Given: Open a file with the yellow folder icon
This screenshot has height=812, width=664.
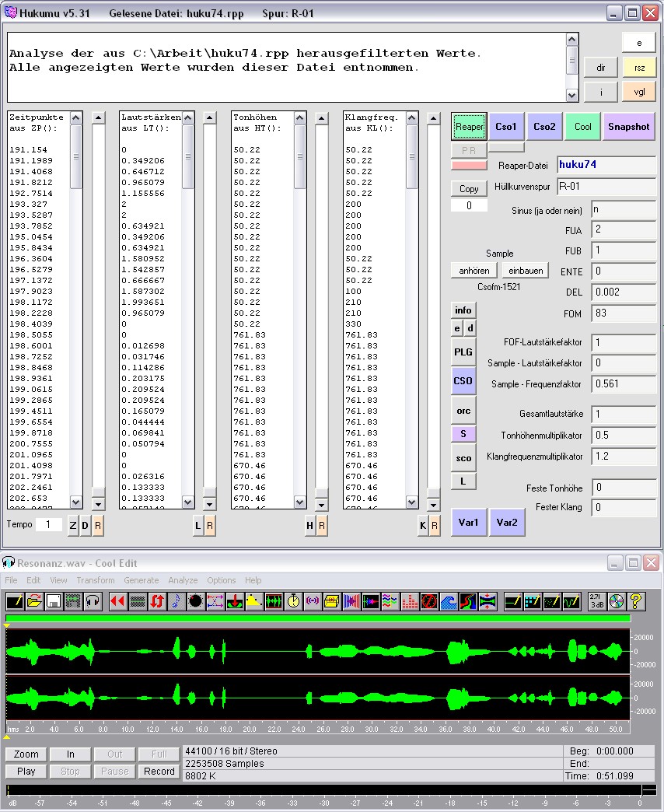Looking at the screenshot, I should [34, 601].
